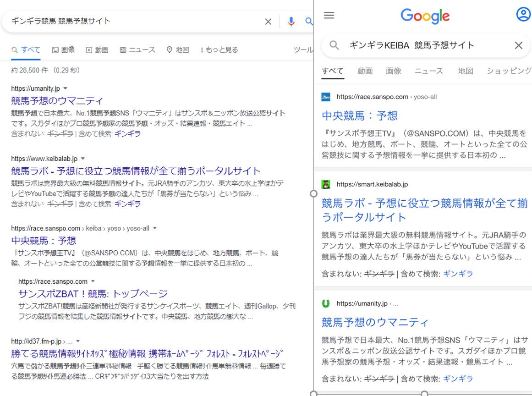Switch to the 動画 tab in mobile search

365,71
